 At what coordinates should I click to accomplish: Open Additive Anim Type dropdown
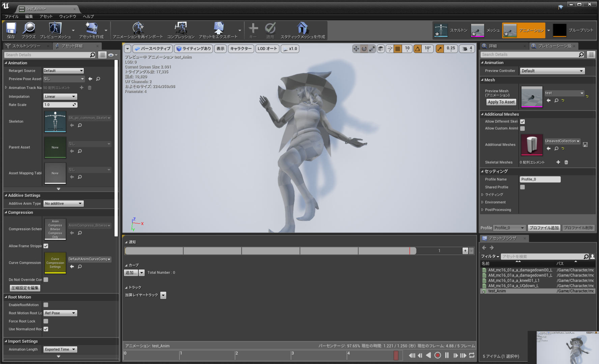tap(63, 204)
